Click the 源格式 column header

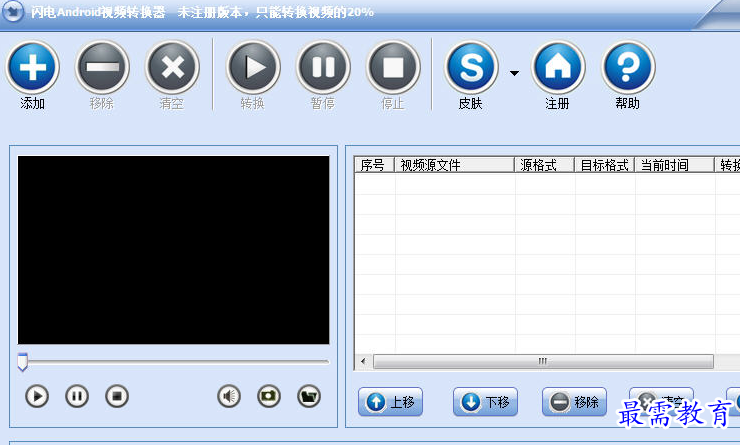(544, 165)
